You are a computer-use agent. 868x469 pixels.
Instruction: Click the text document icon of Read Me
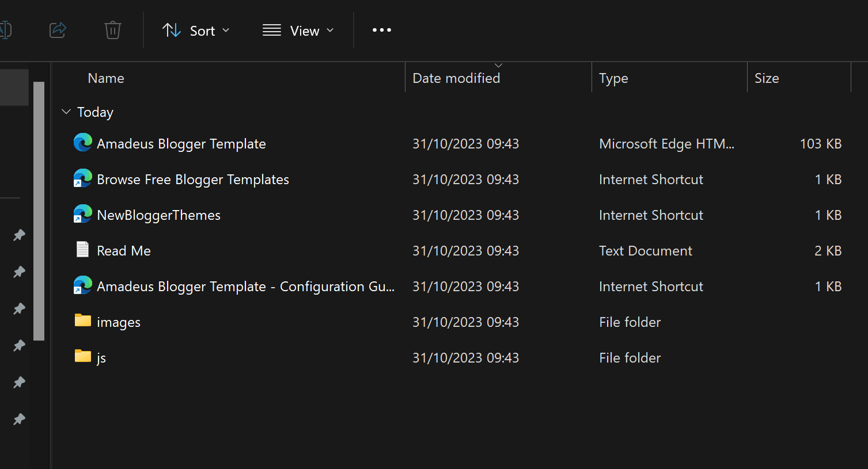tap(83, 249)
